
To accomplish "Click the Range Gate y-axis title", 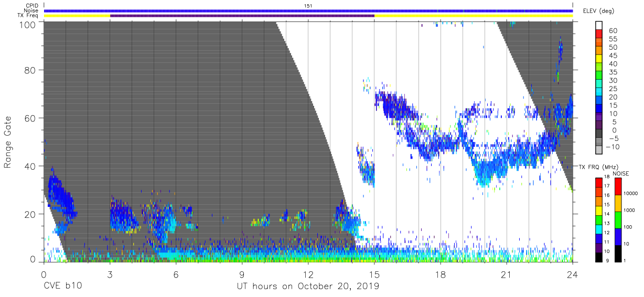I will pyautogui.click(x=8, y=141).
